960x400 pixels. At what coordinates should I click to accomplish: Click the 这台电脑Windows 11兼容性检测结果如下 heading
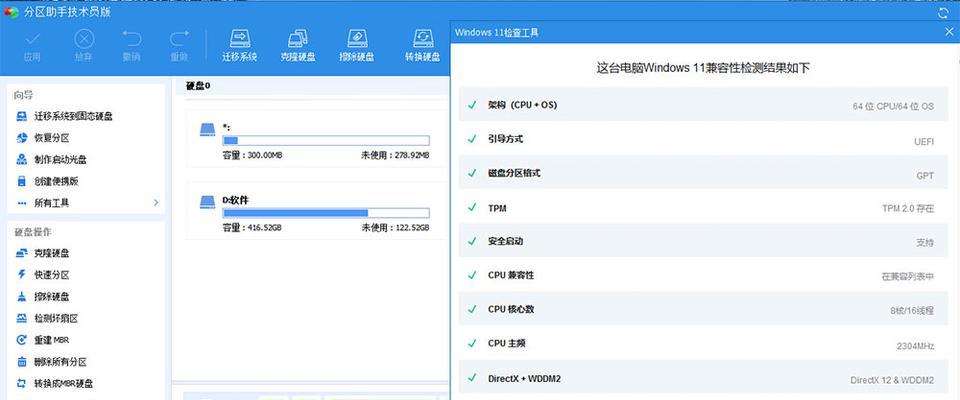point(703,68)
